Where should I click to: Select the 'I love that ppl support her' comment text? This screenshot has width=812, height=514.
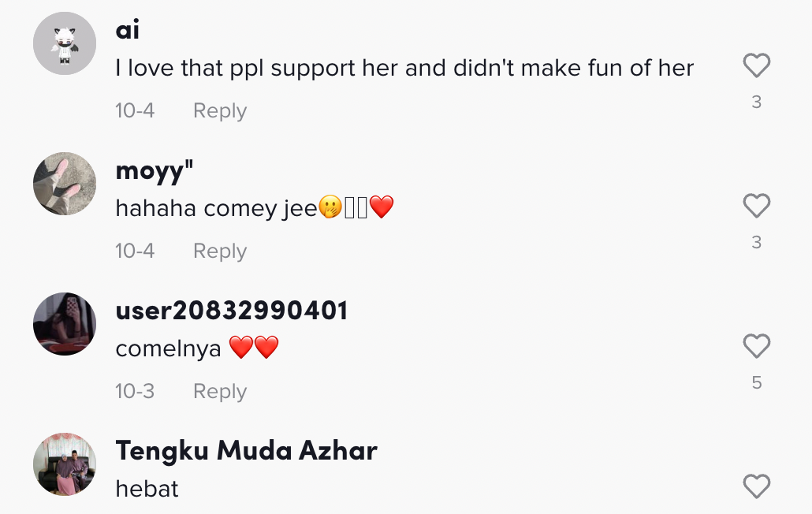(404, 69)
